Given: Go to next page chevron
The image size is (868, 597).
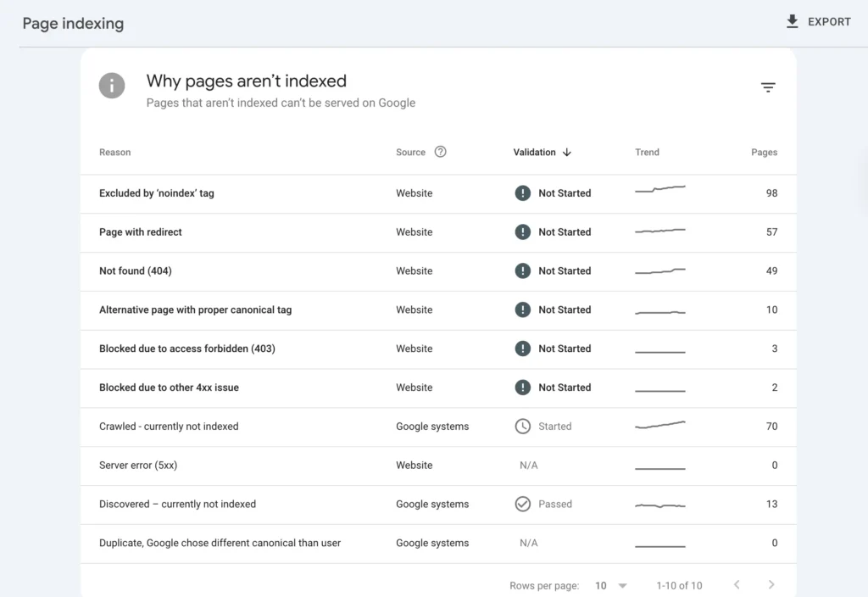Looking at the screenshot, I should coord(771,585).
